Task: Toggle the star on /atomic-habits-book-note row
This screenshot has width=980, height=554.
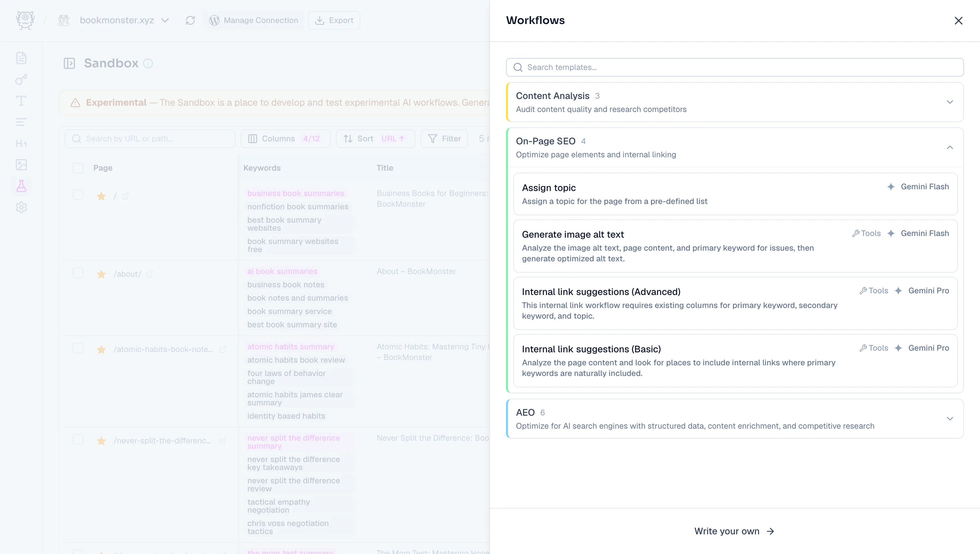Action: [101, 350]
